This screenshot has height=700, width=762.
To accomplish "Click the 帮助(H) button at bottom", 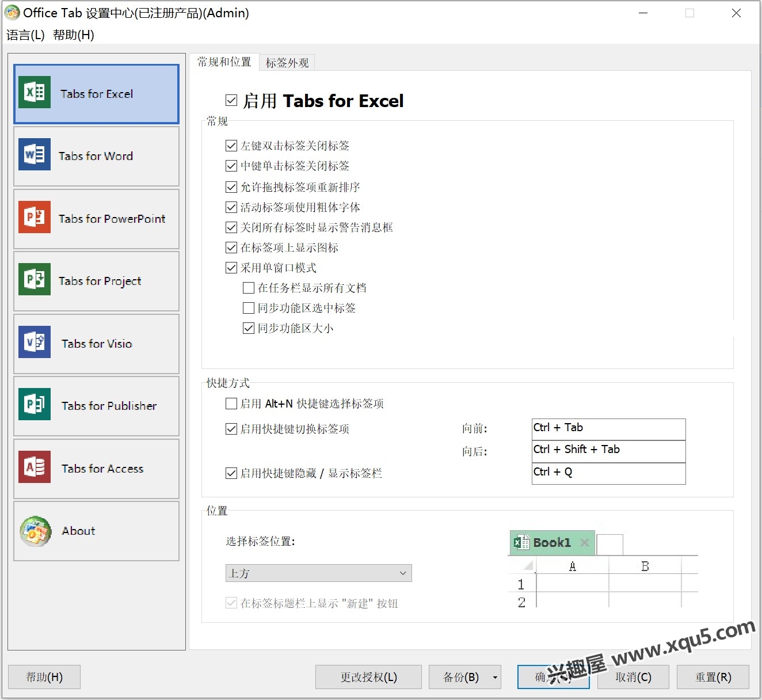I will 44,677.
